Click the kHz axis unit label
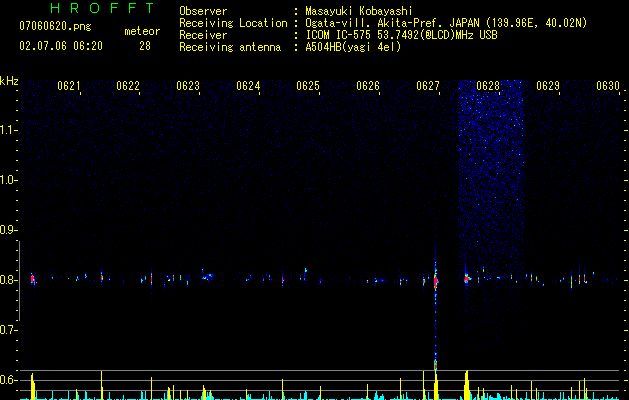Screen dimensions: 629x400 (9, 81)
